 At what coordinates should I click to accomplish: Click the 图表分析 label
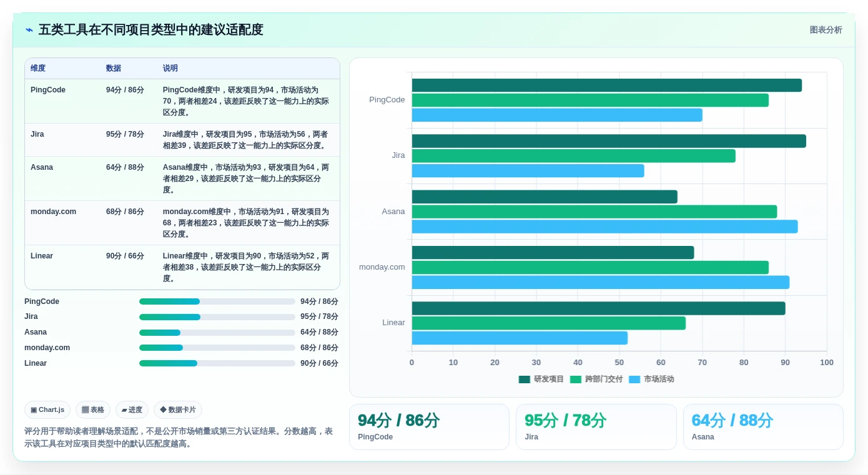click(826, 30)
